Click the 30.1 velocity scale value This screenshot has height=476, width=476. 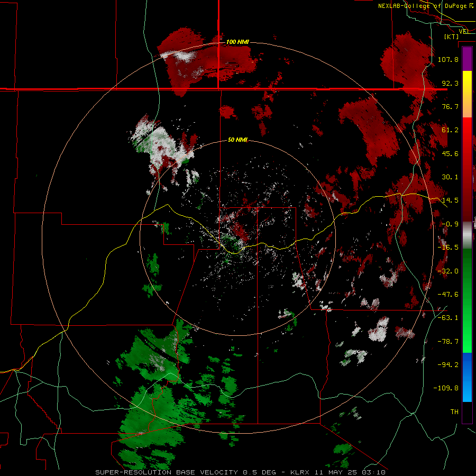coord(450,177)
